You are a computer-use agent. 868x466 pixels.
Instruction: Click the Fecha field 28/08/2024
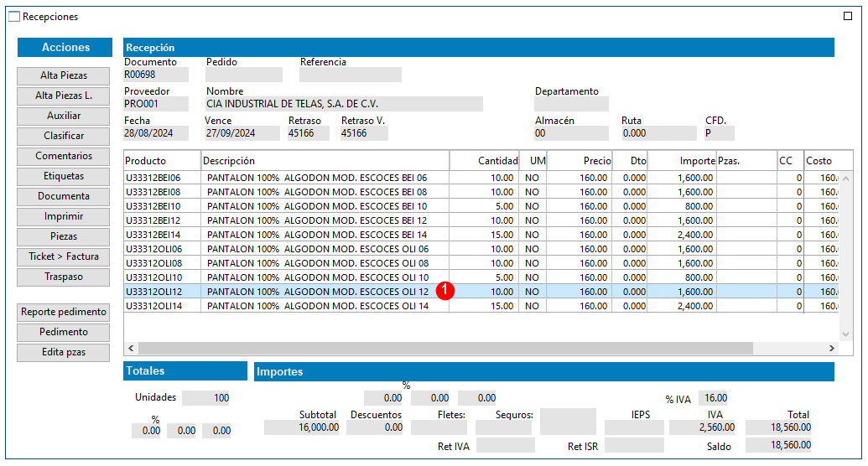click(x=156, y=133)
